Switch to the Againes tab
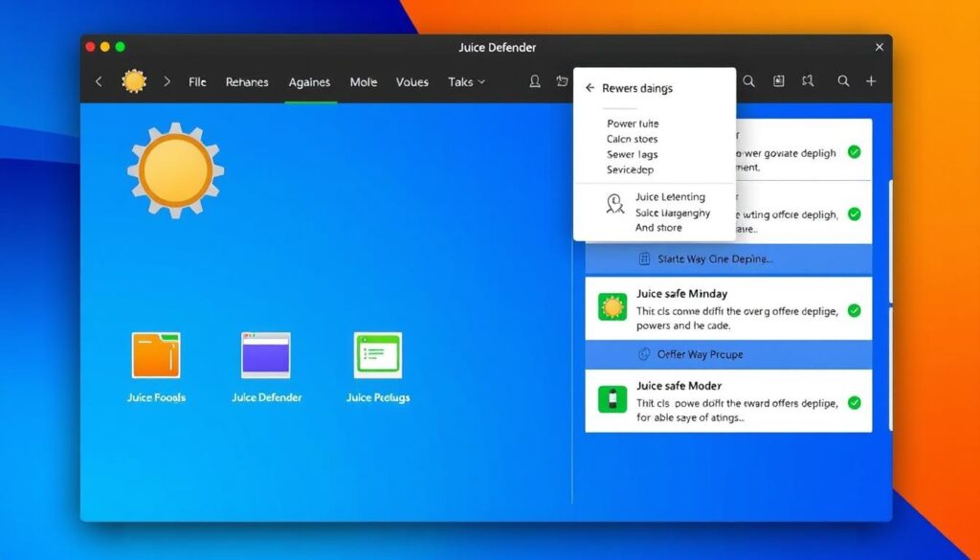This screenshot has height=560, width=980. click(310, 82)
